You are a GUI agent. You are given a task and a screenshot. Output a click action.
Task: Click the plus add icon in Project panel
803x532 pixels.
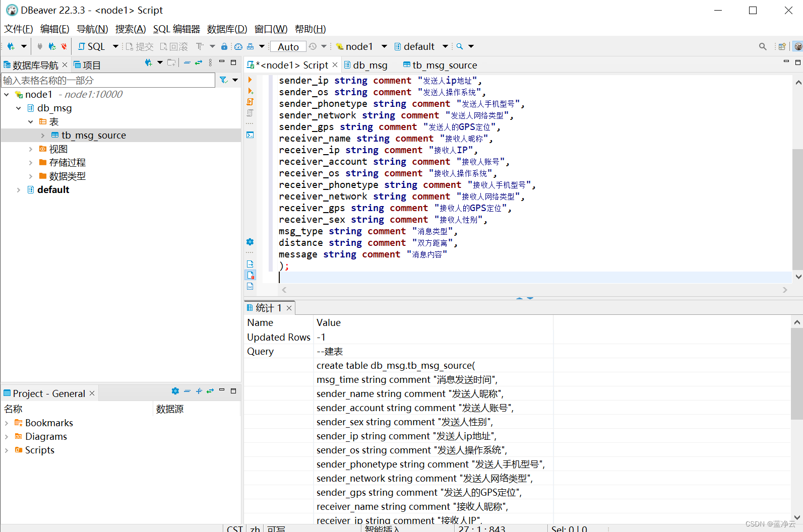click(199, 391)
